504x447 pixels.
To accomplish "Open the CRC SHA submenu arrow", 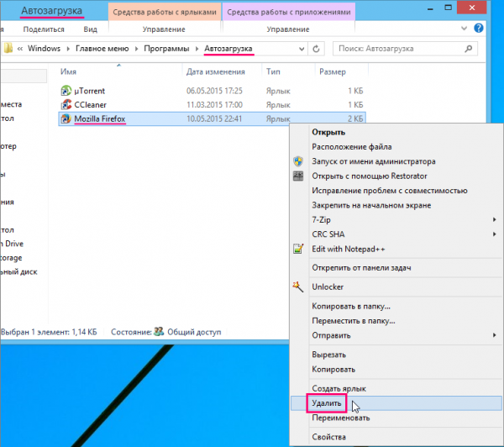I will [x=495, y=234].
